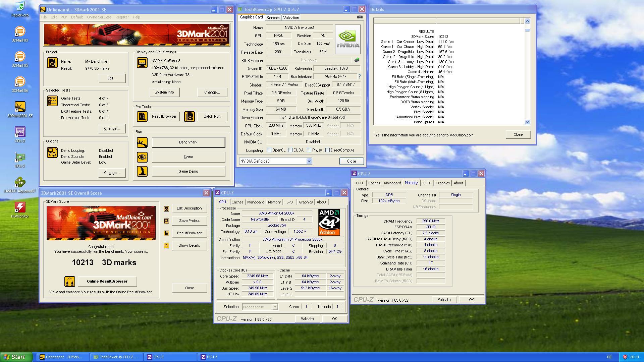Click the Game Demo joystick icon
Viewport: 644px width, 362px height.
[142, 171]
